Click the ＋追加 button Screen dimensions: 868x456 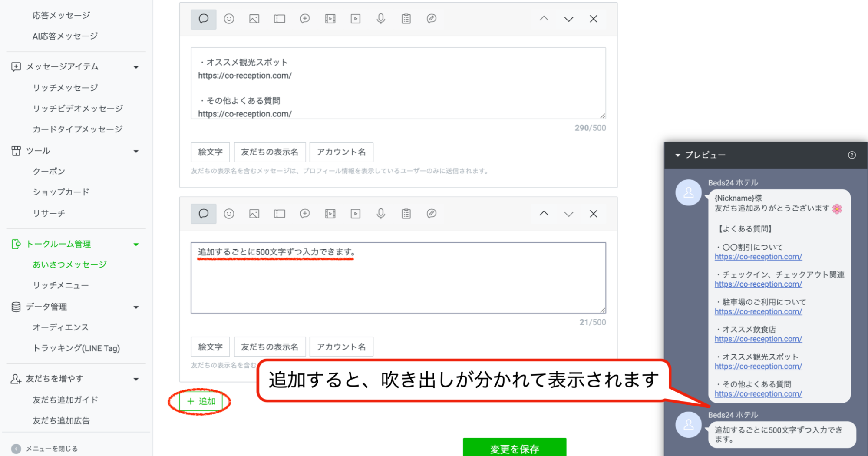[201, 401]
